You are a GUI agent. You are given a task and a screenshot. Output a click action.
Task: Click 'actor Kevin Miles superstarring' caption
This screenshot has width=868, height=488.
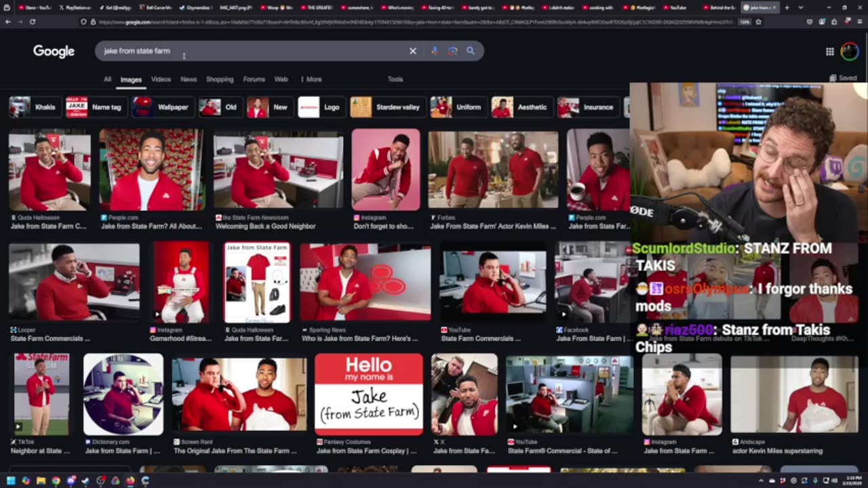pyautogui.click(x=777, y=451)
